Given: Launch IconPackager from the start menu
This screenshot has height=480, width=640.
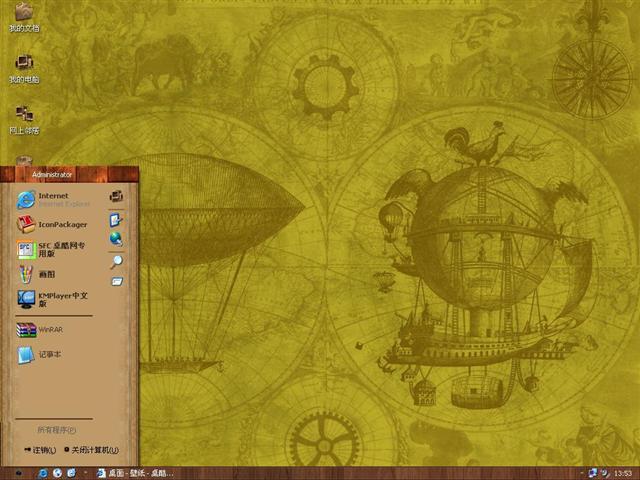Looking at the screenshot, I should point(60,224).
